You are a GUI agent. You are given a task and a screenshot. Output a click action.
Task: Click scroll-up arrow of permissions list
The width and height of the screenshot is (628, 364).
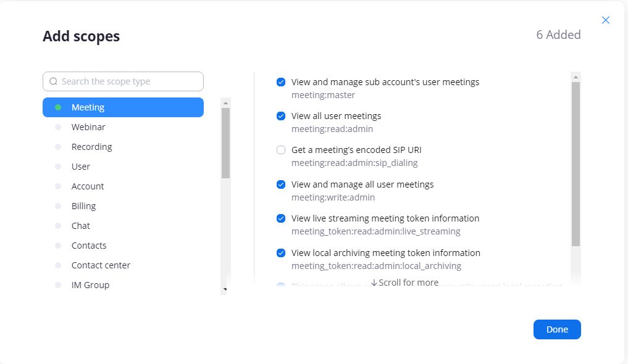click(576, 77)
